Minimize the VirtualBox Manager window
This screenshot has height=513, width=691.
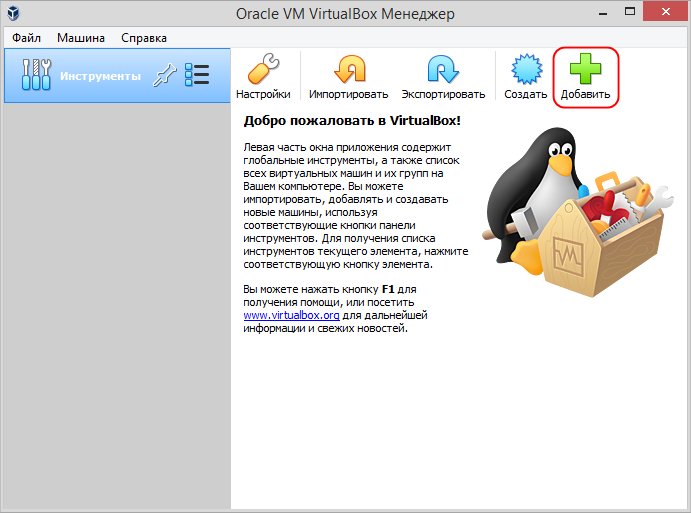(603, 12)
